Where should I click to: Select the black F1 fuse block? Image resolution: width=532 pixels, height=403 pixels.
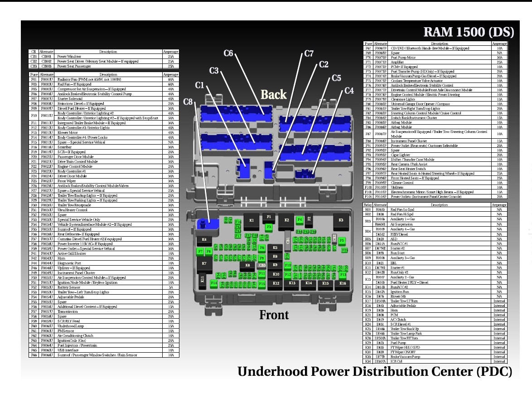(x=269, y=217)
